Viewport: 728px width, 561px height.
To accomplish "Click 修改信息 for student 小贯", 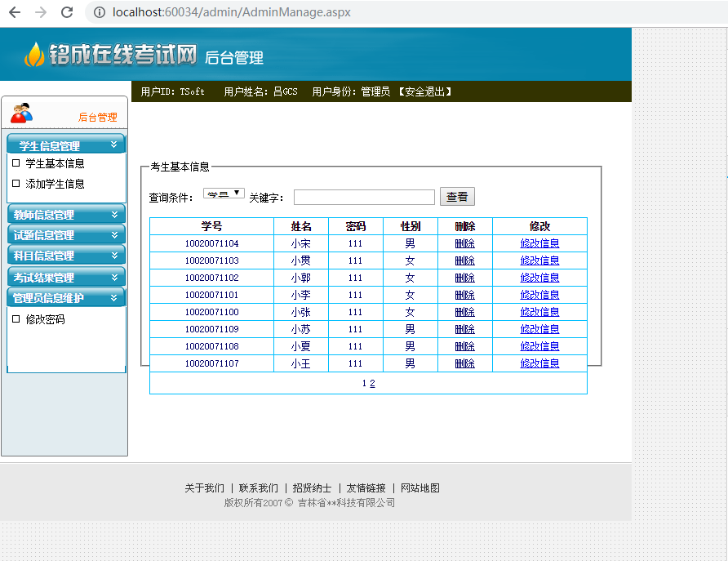I will 539,260.
